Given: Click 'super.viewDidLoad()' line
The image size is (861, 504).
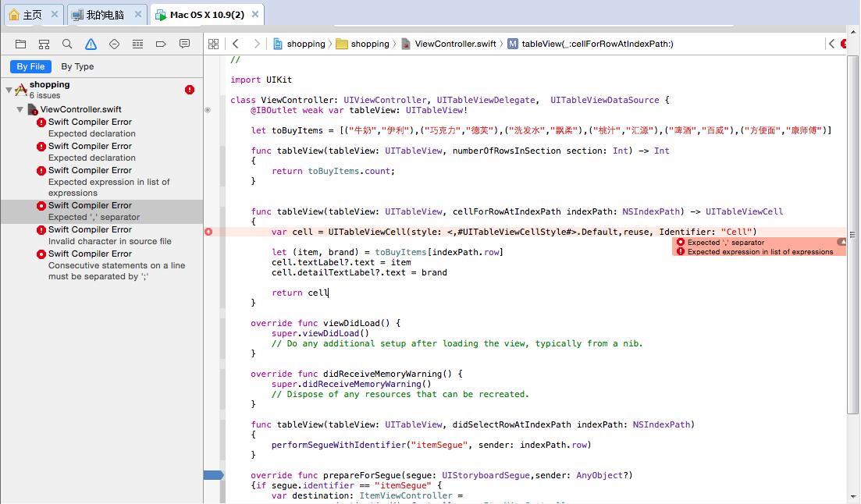Looking at the screenshot, I should click(x=320, y=334).
